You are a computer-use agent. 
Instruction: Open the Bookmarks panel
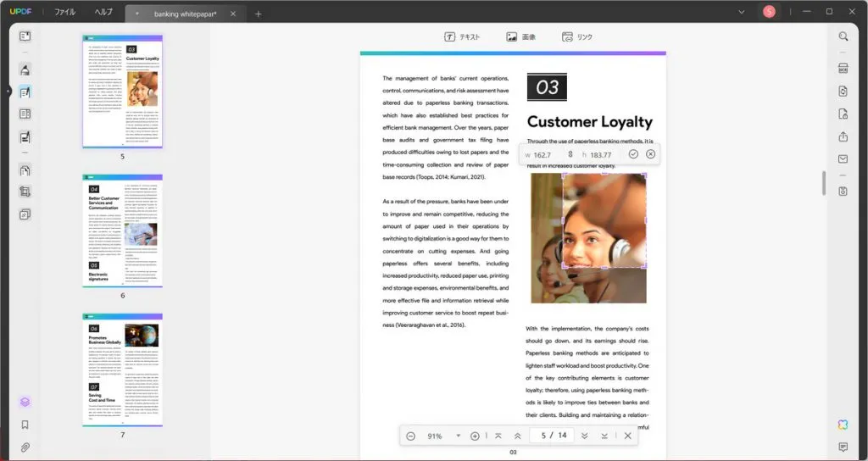[25, 425]
